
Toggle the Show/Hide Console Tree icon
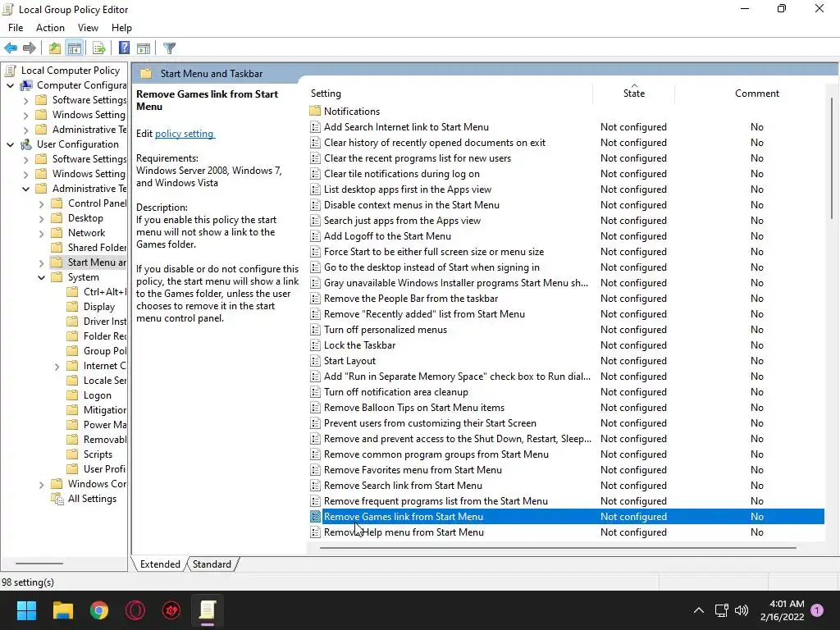(75, 48)
